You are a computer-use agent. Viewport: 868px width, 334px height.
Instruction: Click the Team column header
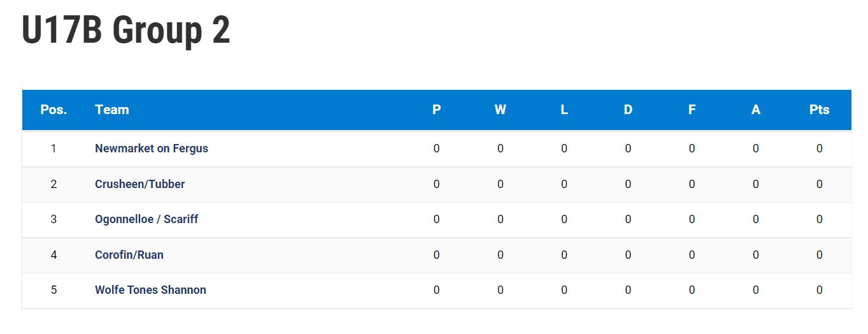coord(112,110)
